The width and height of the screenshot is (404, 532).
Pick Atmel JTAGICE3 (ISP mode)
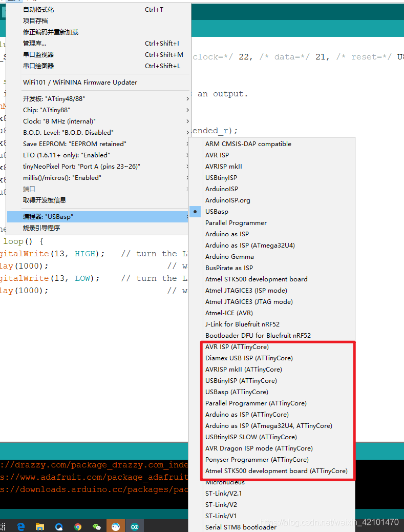coord(272,291)
